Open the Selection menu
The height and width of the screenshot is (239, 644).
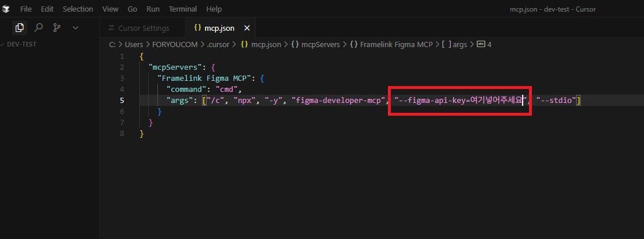[x=78, y=9]
